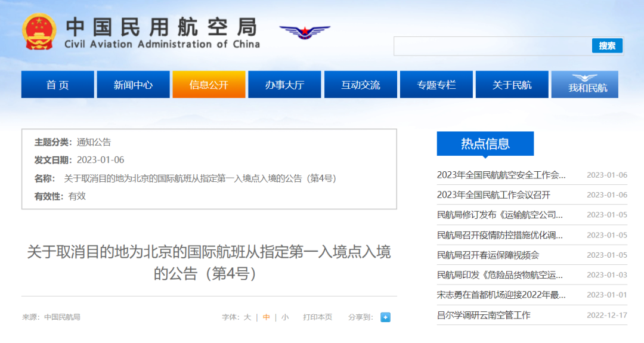644x343 pixels.
Task: Set font size to 小 (small)
Action: coord(285,317)
